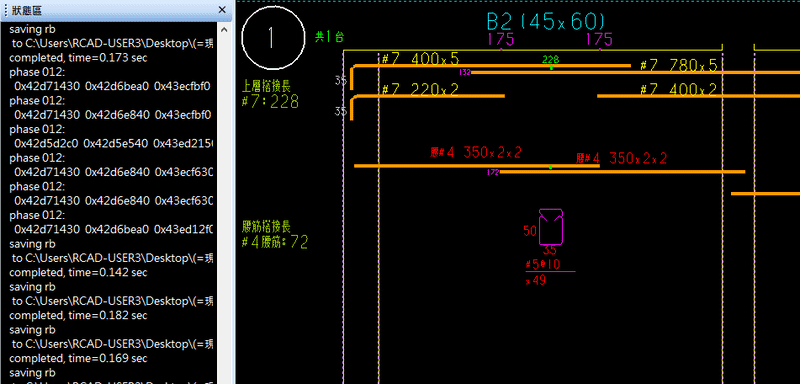Select the B2 (45x60) beam title
This screenshot has height=384, width=800.
pyautogui.click(x=545, y=21)
